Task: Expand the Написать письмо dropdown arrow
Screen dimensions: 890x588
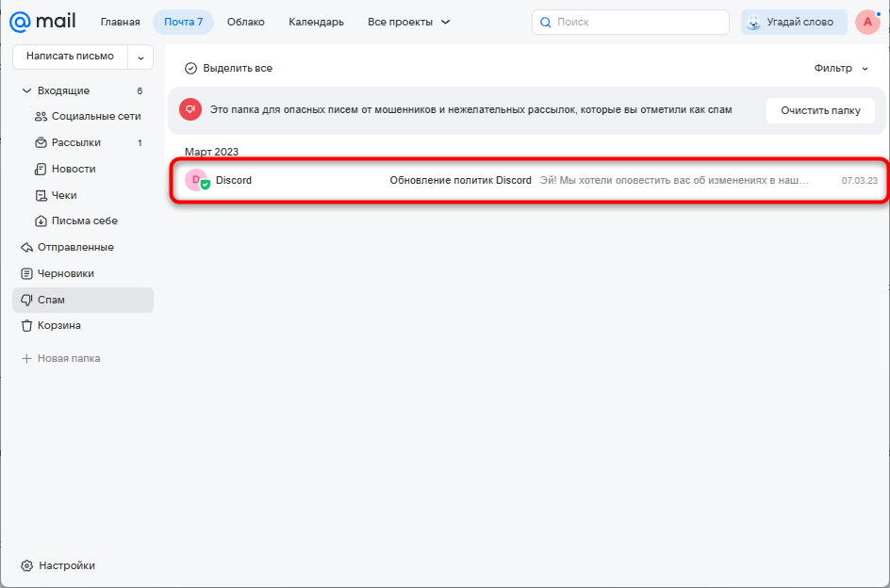Action: pos(140,57)
